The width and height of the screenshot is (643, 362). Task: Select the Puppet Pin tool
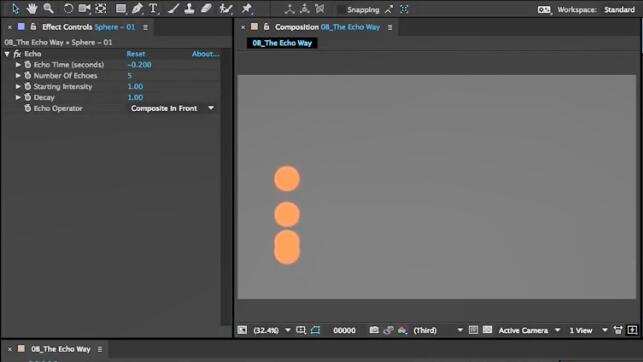(x=246, y=9)
